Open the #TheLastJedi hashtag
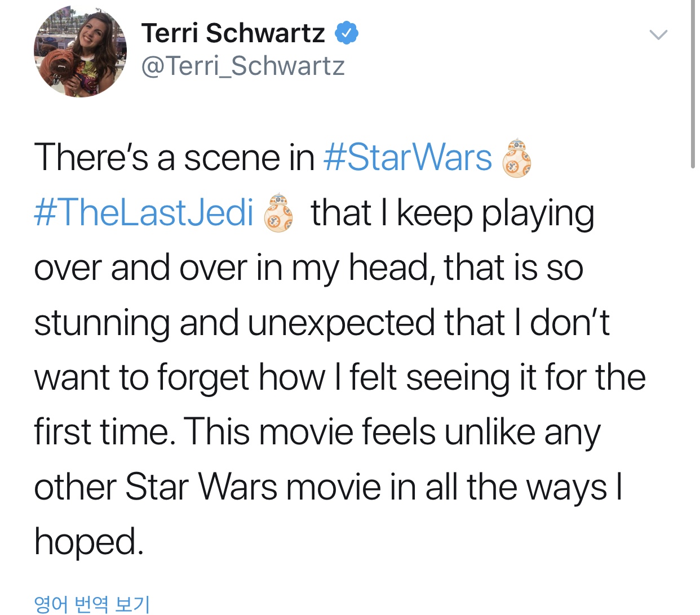 (x=144, y=213)
